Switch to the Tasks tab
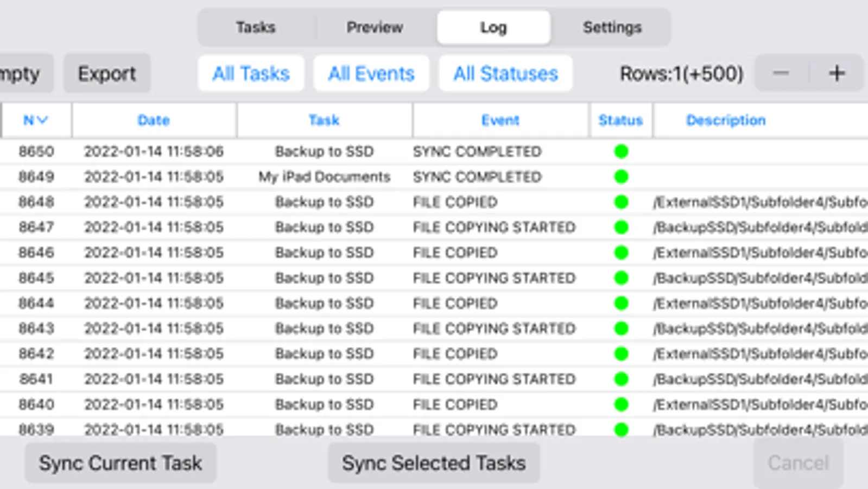868x489 pixels. point(256,27)
